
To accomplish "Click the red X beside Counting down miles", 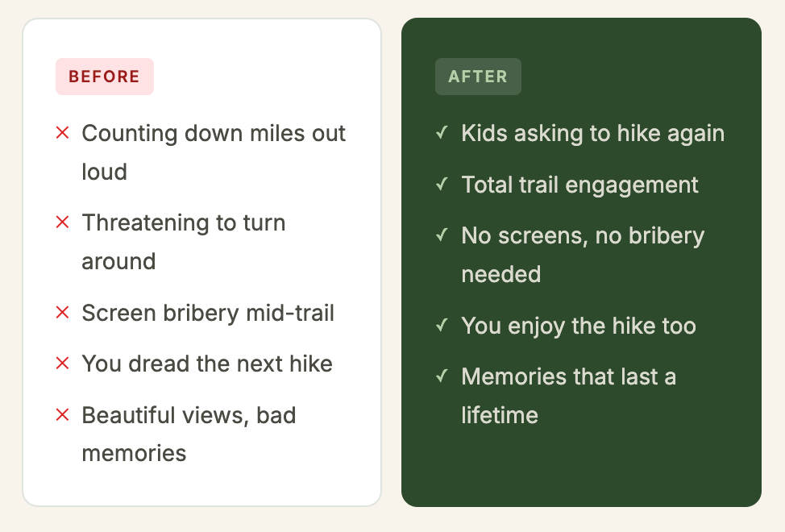I will [x=63, y=133].
